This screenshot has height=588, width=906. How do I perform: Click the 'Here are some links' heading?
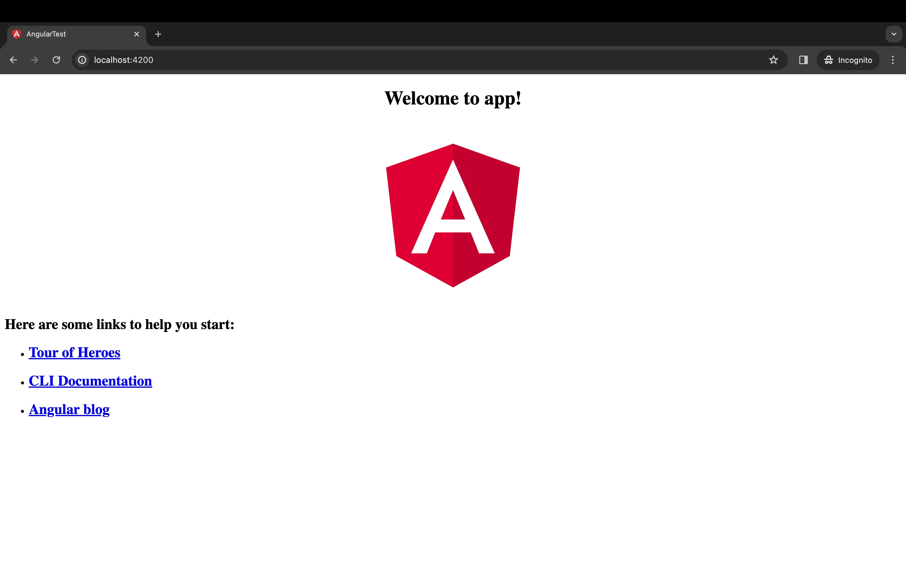click(x=120, y=325)
